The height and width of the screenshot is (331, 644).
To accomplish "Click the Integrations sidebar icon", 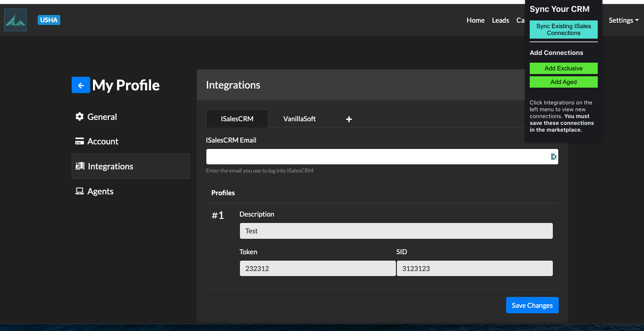I will coord(80,166).
